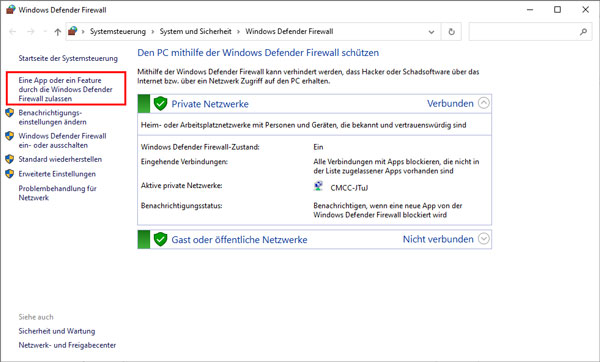Click the Verbunden status text
The height and width of the screenshot is (362, 600).
click(450, 103)
